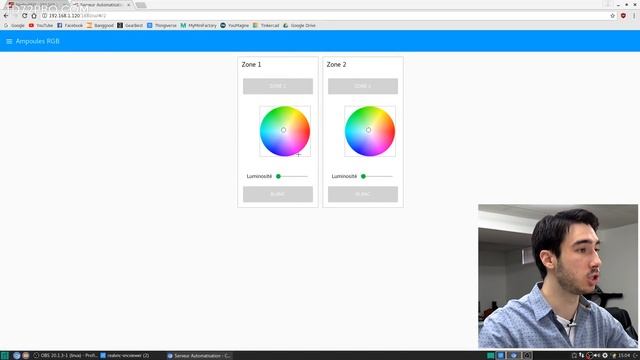Viewport: 640px width, 360px height.
Task: Open the network icon in system tray
Action: click(582, 356)
